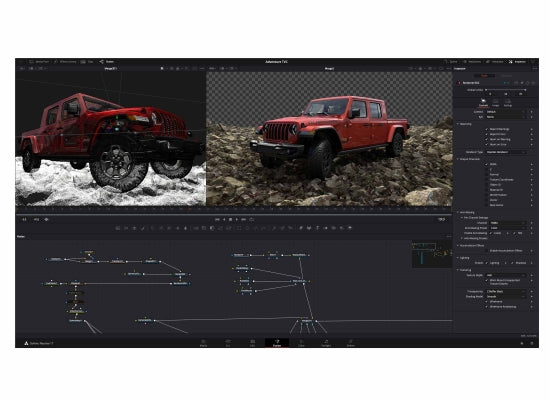Enable Z output channel checkbox
Image resolution: width=550 pixels, height=400 pixels.
pos(487,169)
